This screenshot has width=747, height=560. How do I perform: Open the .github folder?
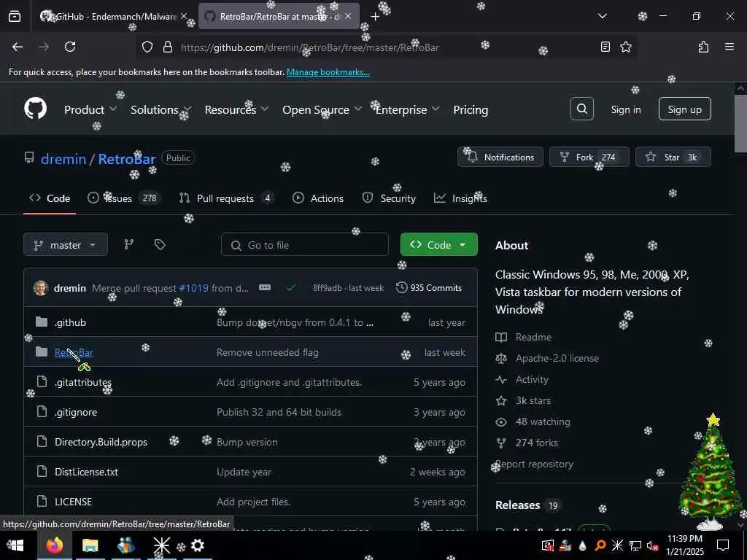pos(70,322)
